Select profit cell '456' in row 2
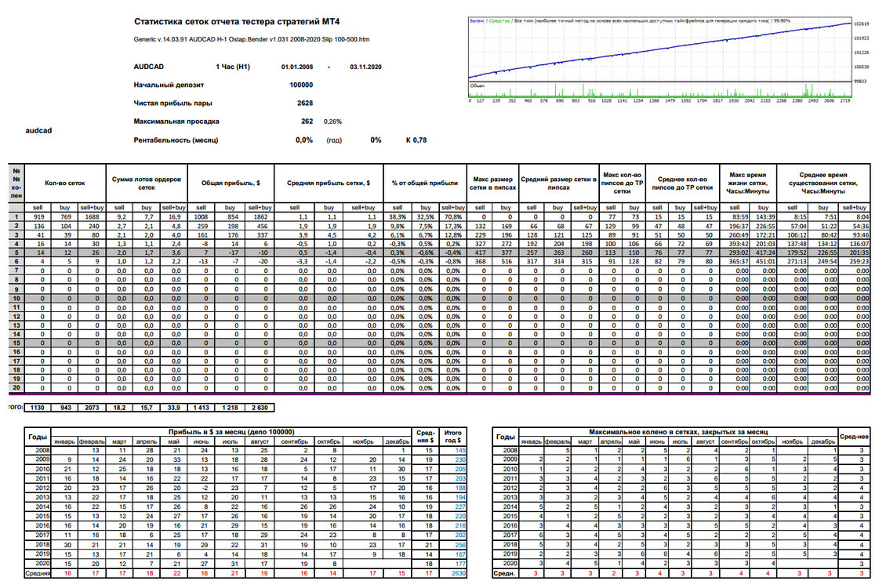Viewport: 879px width, 588px height. (260, 226)
